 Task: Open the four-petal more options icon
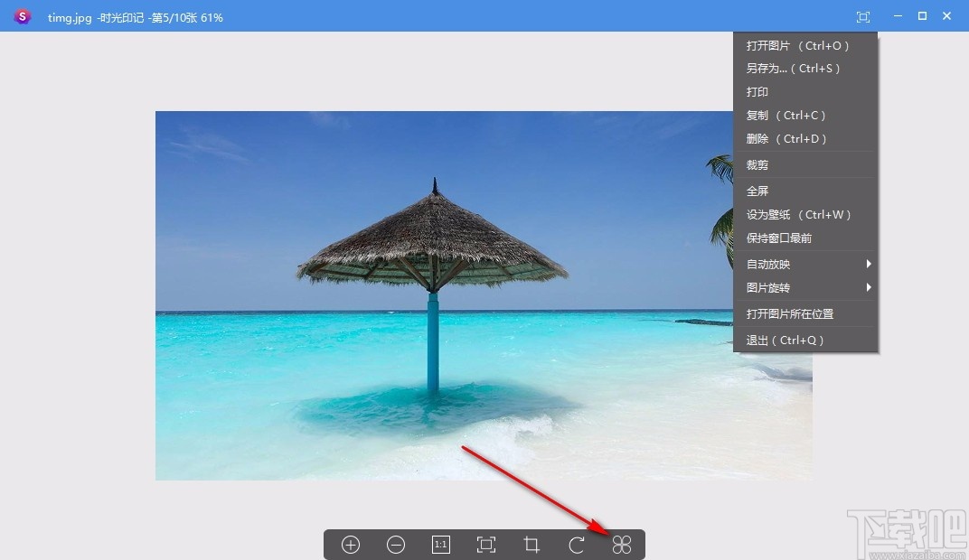tap(622, 545)
